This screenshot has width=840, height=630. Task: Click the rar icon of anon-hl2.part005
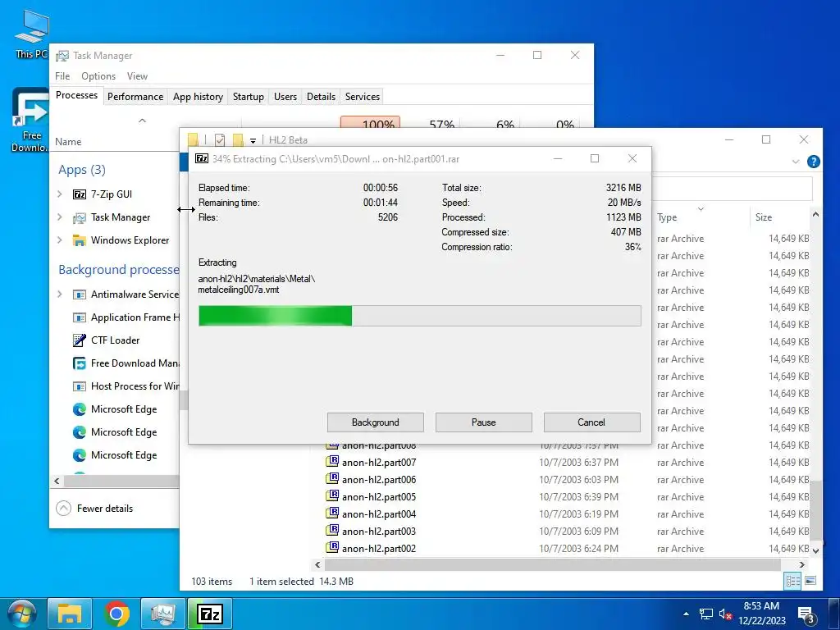[x=332, y=496]
